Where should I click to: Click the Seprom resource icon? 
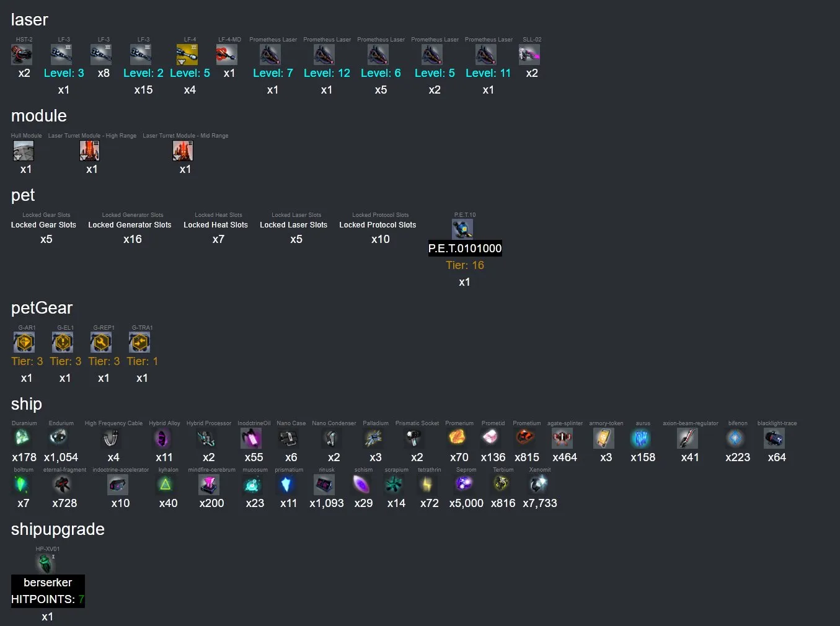[464, 485]
